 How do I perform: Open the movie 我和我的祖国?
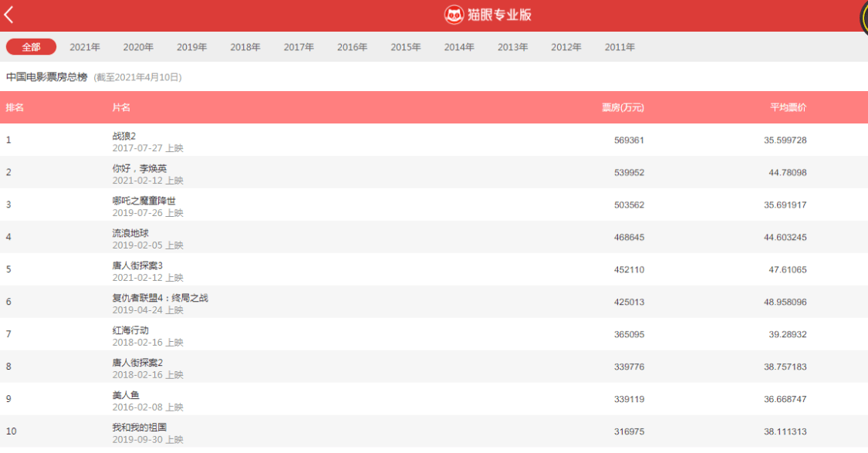pos(140,428)
